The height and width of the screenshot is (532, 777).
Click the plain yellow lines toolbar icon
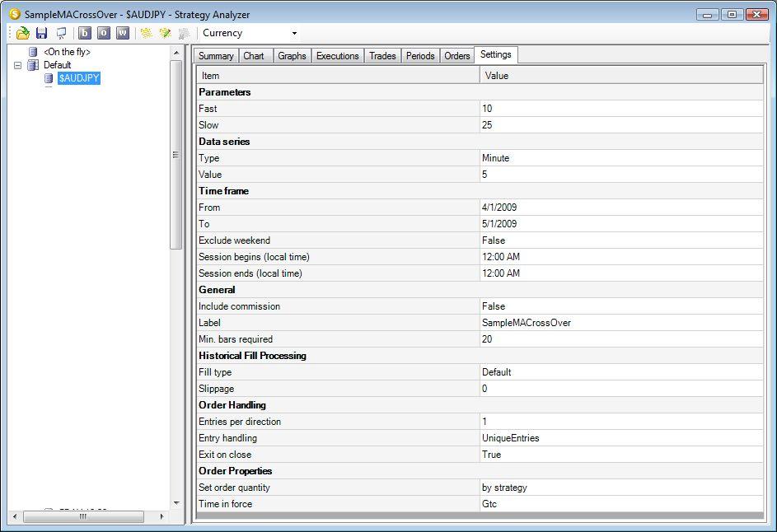click(x=146, y=33)
